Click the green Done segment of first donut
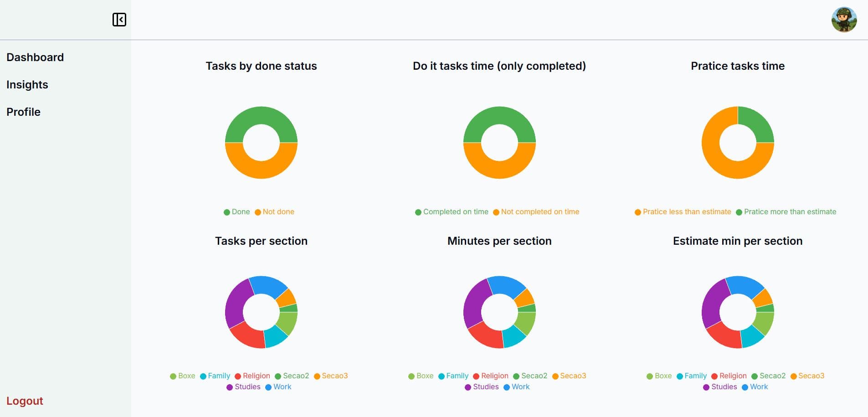Image resolution: width=868 pixels, height=417 pixels. tap(261, 115)
